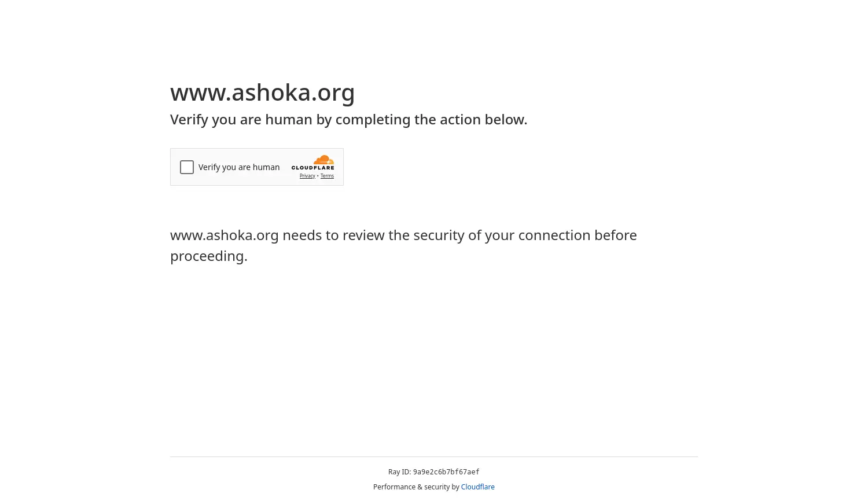Click the dot separator between Privacy and Terms
Image resolution: width=868 pixels, height=501 pixels.
coord(318,176)
